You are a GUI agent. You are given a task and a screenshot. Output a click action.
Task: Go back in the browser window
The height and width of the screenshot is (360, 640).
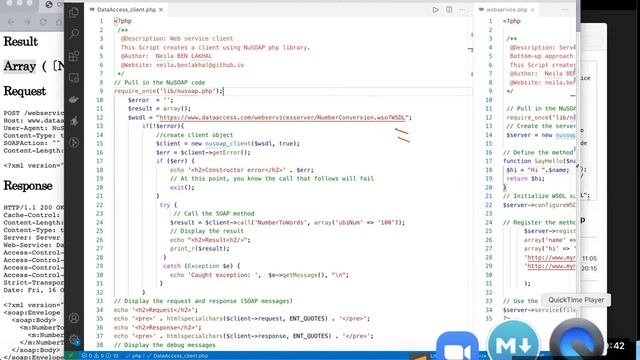tap(11, 22)
